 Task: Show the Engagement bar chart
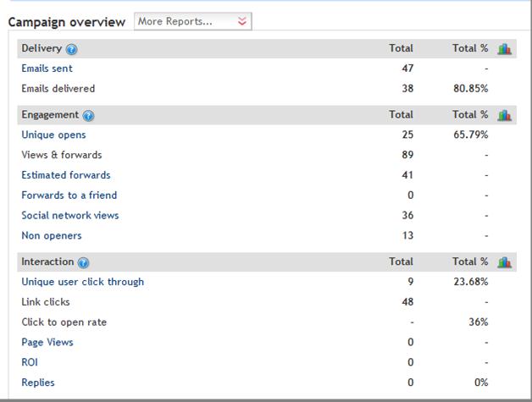pos(505,115)
